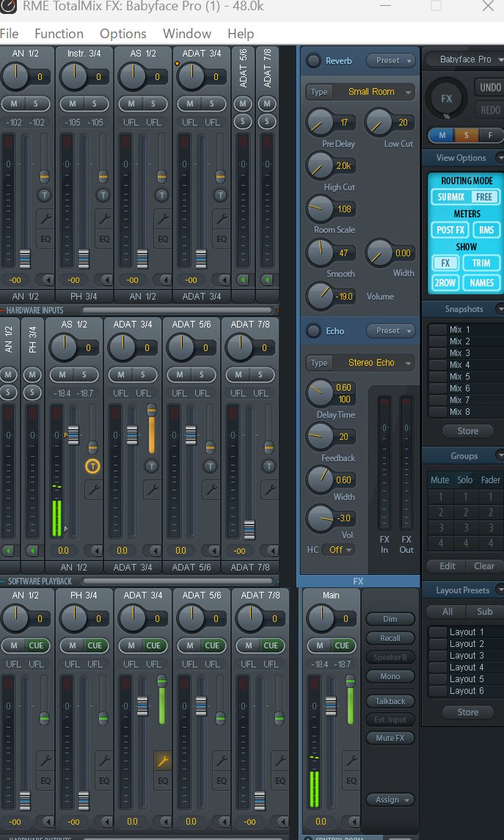This screenshot has height=840, width=504.
Task: Toggle SUBMIX routing mode
Action: 451,197
